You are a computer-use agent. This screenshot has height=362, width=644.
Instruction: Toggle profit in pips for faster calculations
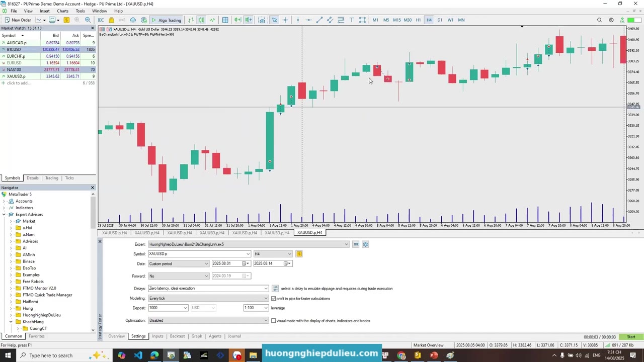(x=274, y=299)
